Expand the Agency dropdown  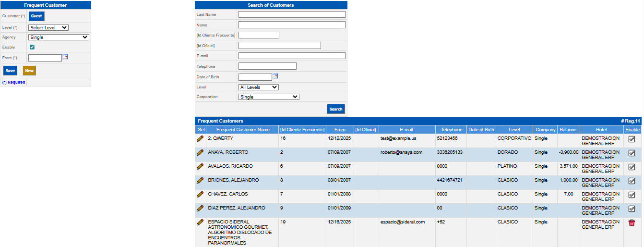59,37
